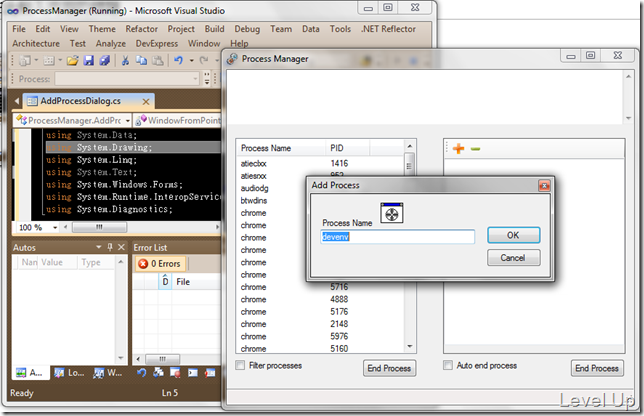This screenshot has height=416, width=644.
Task: Expand the toolbar overflow options button
Action: [207, 78]
